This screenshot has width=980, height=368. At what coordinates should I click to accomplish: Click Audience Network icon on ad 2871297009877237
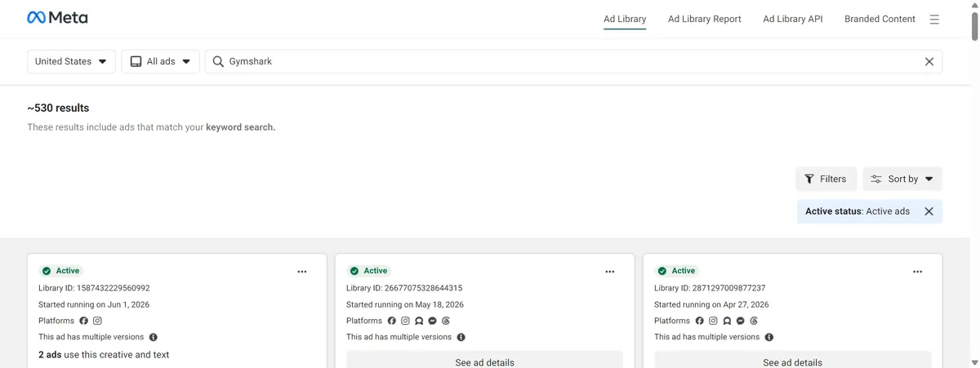coord(727,321)
